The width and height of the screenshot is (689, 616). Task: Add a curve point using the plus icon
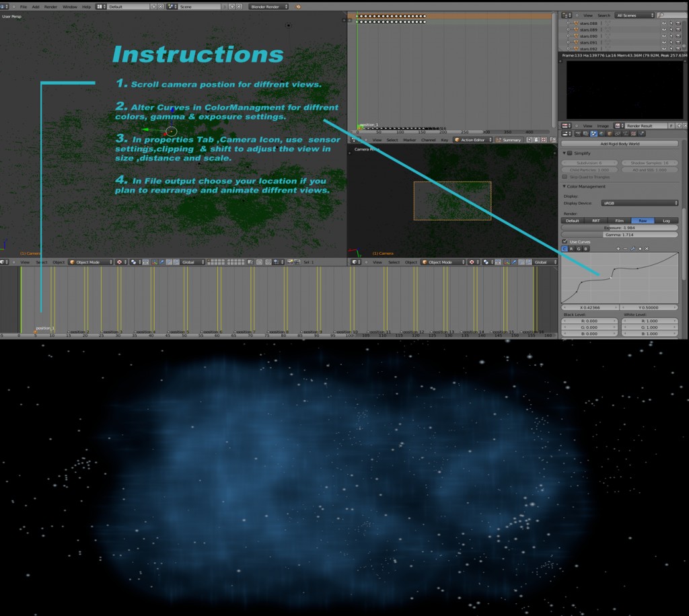pos(618,249)
